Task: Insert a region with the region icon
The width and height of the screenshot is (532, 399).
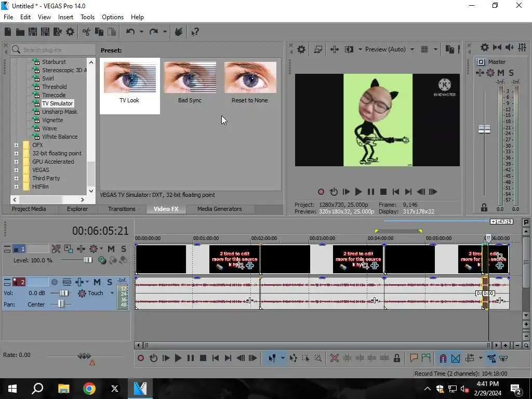Action: coord(426,358)
